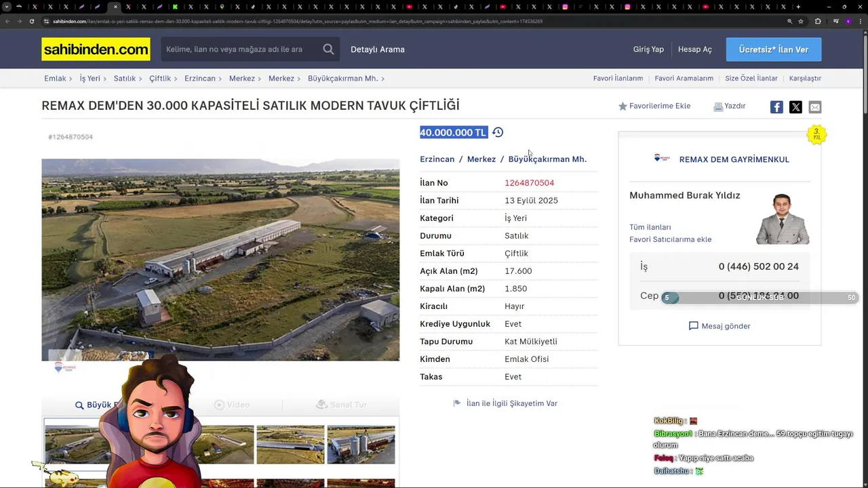Open the long barn thumbnail beside silos
This screenshot has height=488, width=868.
pyautogui.click(x=290, y=445)
